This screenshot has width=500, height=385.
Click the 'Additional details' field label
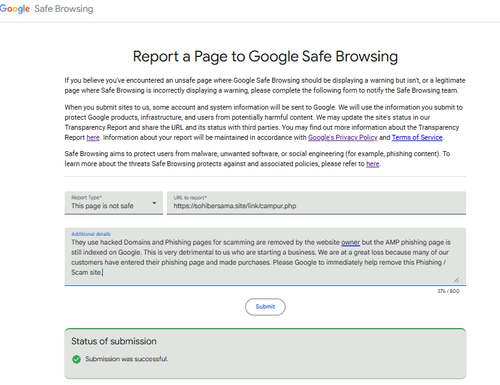coord(91,234)
